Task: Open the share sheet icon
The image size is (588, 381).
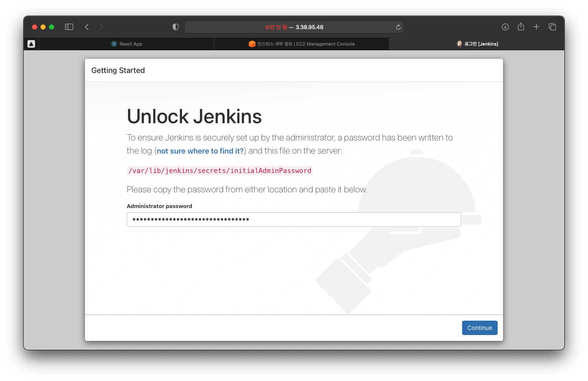Action: point(521,27)
